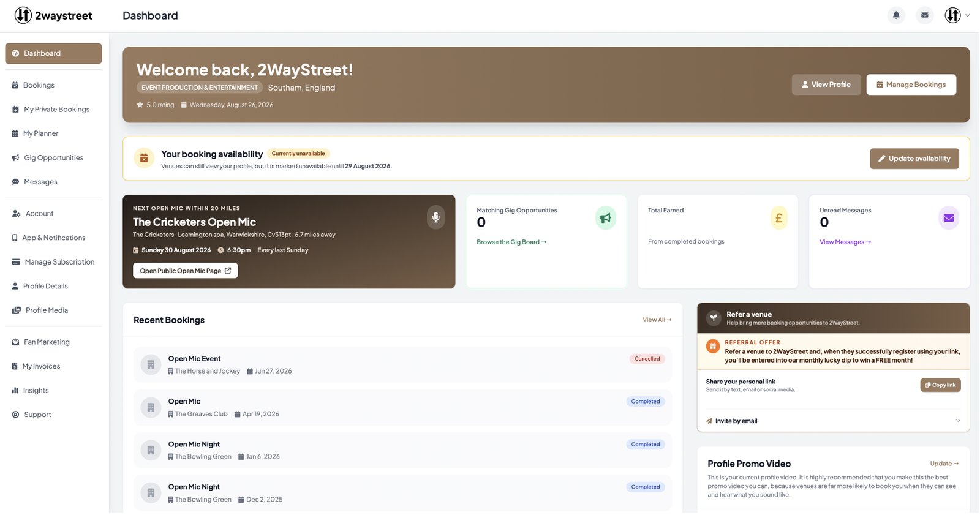
Task: Go to Profile Media
Action: point(53,310)
